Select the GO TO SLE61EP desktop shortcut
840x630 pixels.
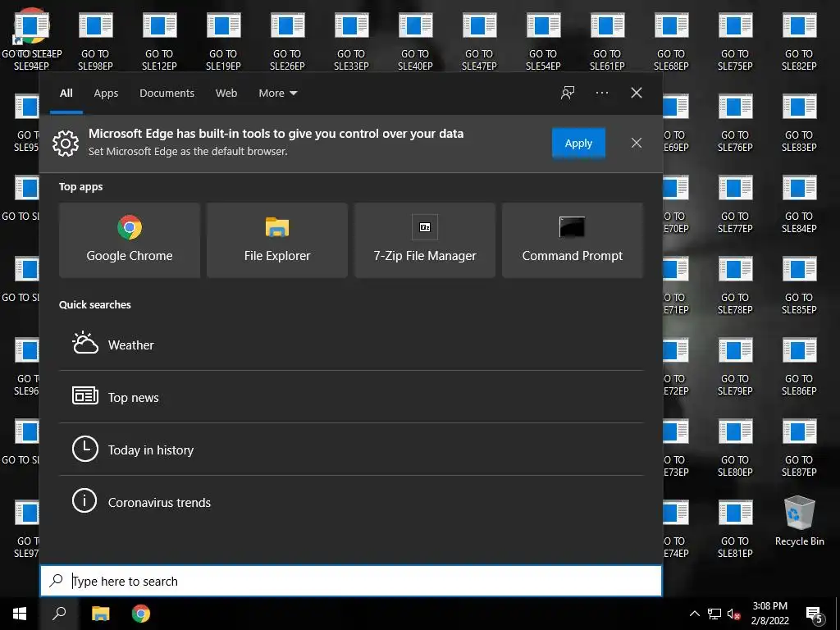(x=607, y=42)
